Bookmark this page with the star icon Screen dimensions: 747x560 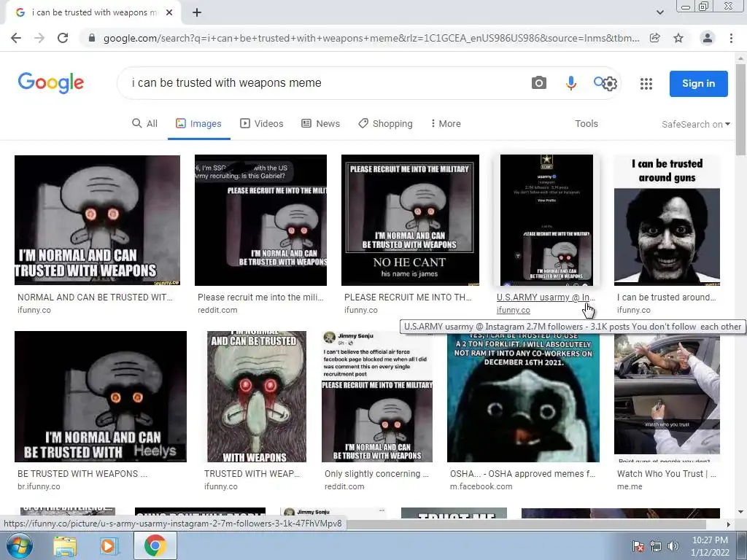tap(678, 38)
